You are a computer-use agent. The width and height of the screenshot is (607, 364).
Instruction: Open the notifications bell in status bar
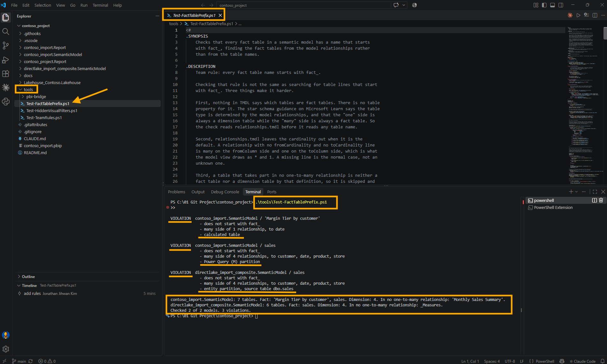(x=602, y=361)
